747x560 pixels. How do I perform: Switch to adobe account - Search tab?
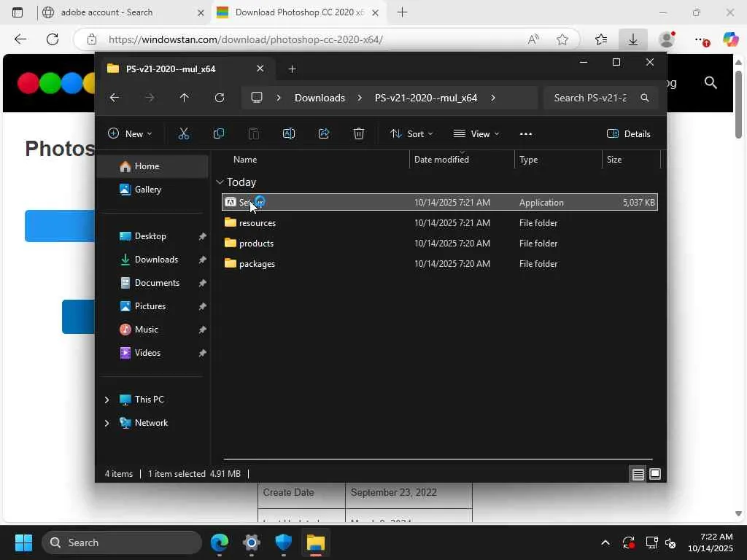124,12
